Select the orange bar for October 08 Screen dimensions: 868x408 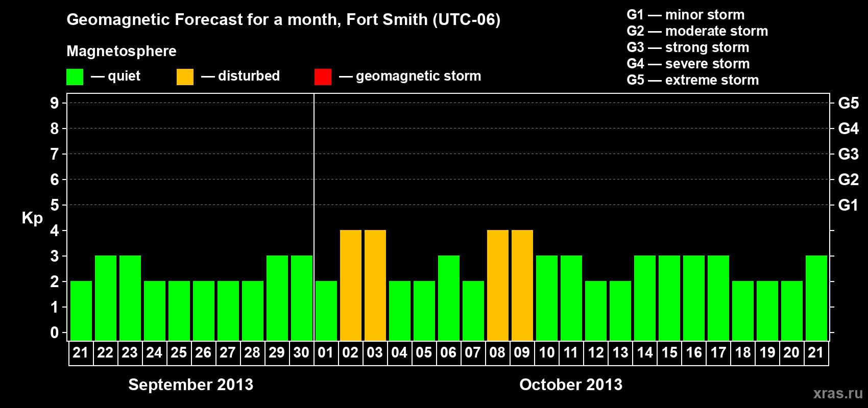(x=498, y=285)
